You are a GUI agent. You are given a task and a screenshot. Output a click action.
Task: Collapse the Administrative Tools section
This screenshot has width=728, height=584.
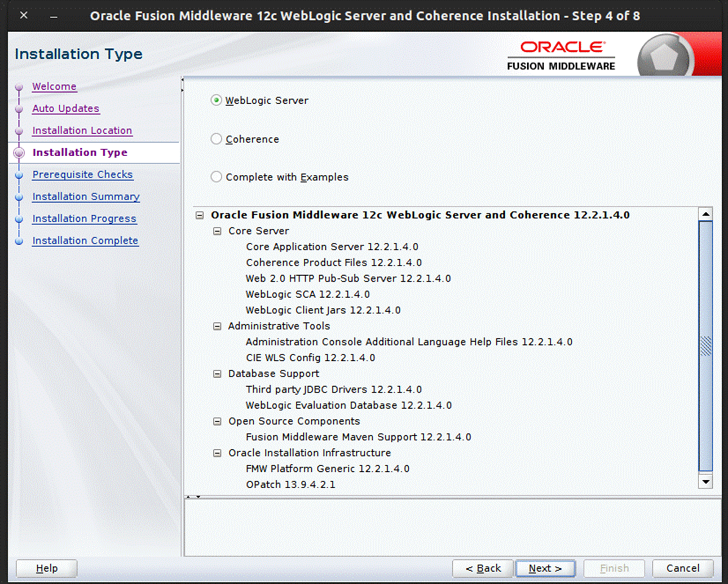point(217,326)
